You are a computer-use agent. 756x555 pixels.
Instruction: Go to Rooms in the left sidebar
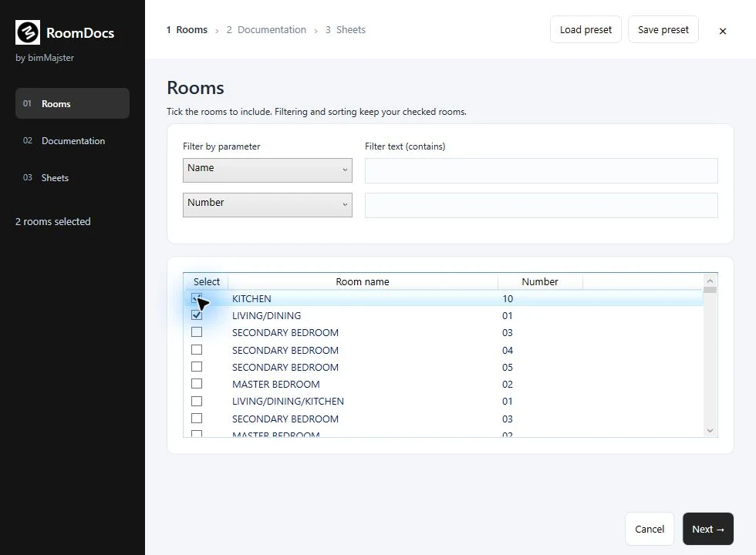pos(73,103)
